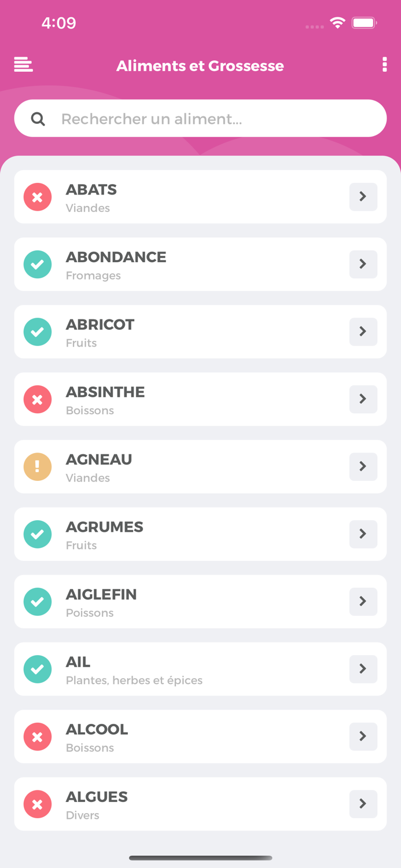Screen dimensions: 401x868
Task: Tap the home indicator bar
Action: point(200,858)
